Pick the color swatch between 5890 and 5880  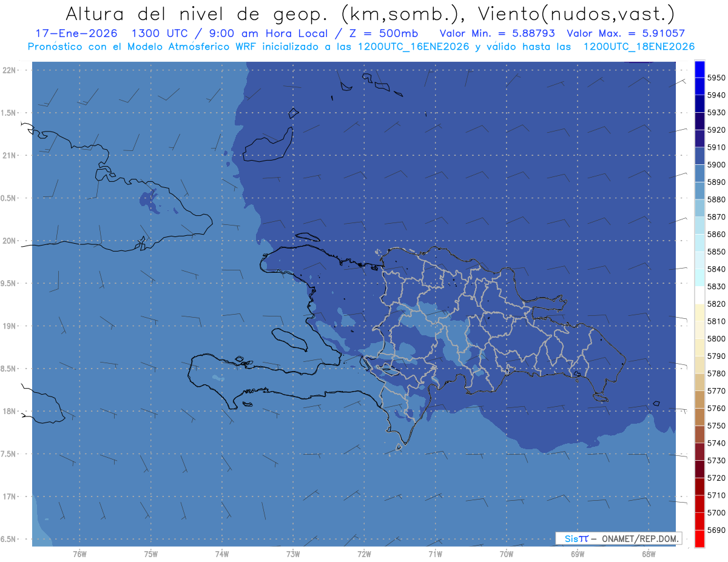point(699,191)
